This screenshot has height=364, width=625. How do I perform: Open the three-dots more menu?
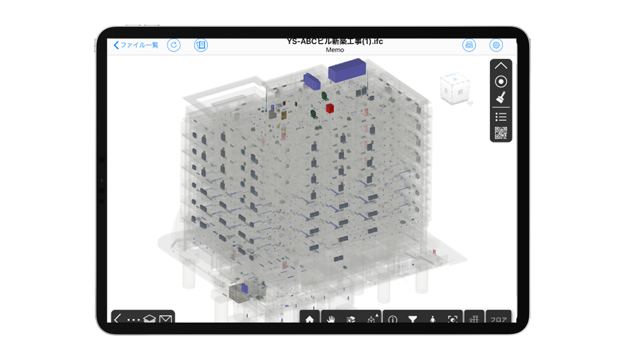pyautogui.click(x=134, y=319)
